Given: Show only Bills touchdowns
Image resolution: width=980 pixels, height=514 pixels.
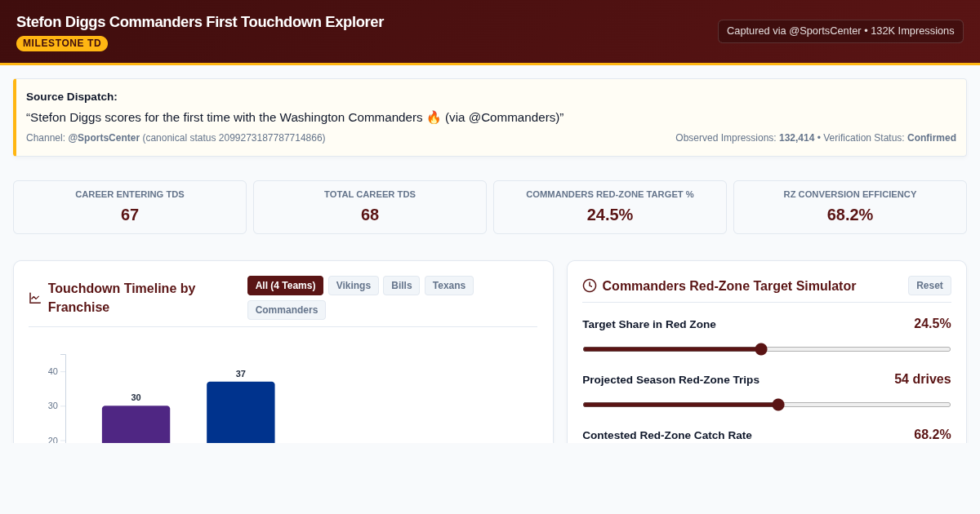Looking at the screenshot, I should tap(402, 286).
